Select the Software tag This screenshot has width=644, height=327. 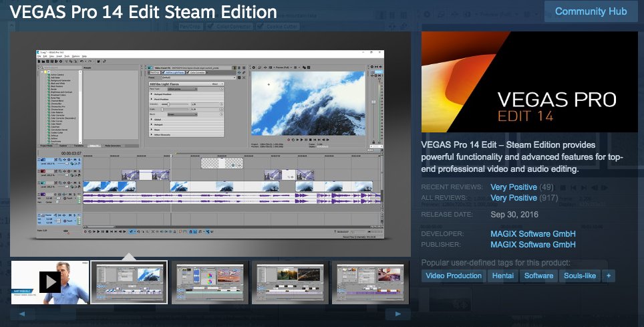538,276
